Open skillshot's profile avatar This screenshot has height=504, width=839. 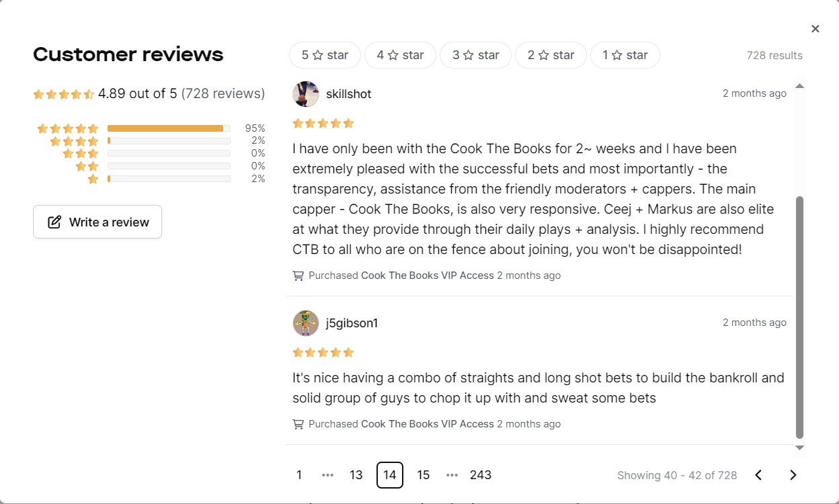coord(306,94)
